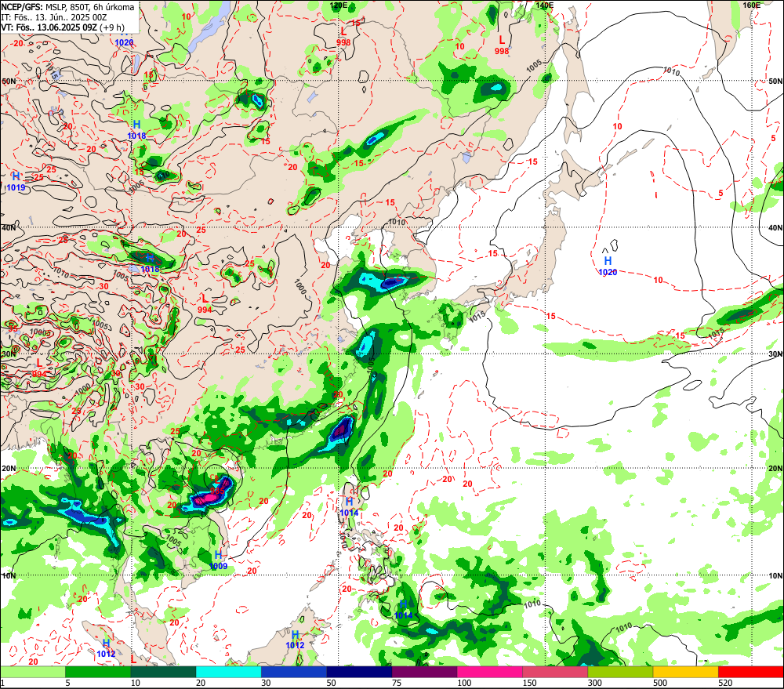Image resolution: width=784 pixels, height=689 pixels.
Task: Click the H 1020 high marker east of Japan
Action: coord(608,266)
